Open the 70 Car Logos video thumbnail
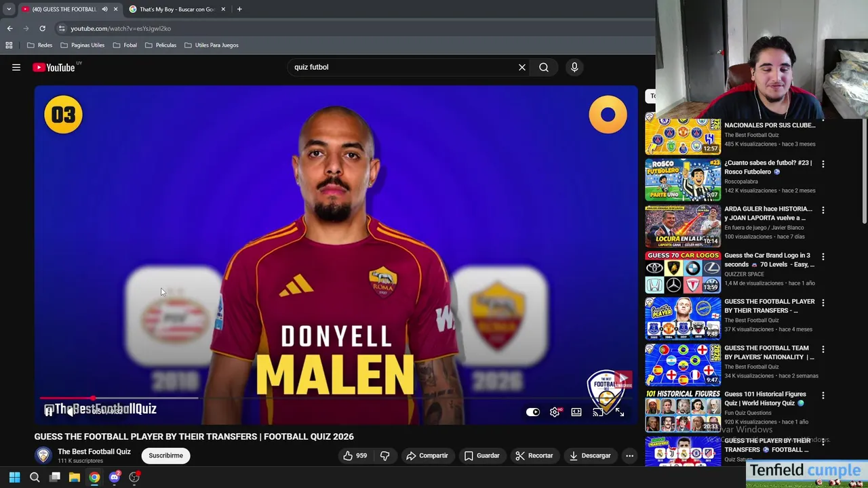The image size is (868, 488). pyautogui.click(x=682, y=272)
